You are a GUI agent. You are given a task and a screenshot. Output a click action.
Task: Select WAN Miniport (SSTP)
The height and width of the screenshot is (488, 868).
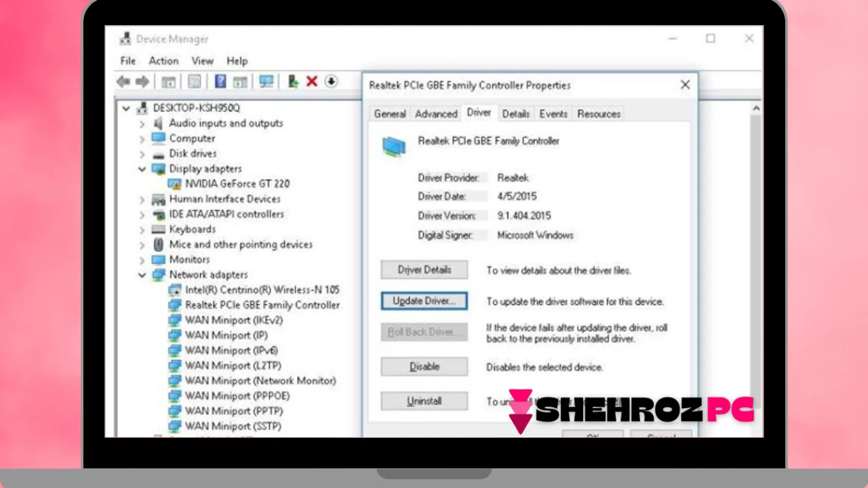click(x=233, y=426)
